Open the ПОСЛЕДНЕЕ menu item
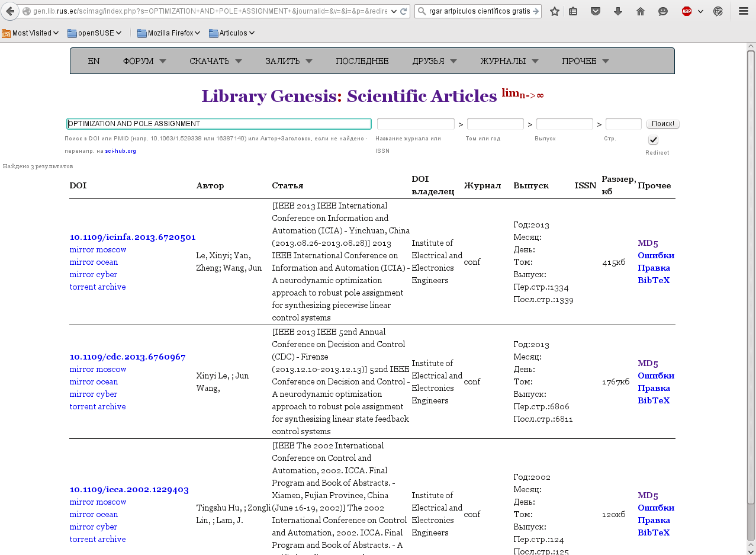The height and width of the screenshot is (555, 756). point(362,61)
